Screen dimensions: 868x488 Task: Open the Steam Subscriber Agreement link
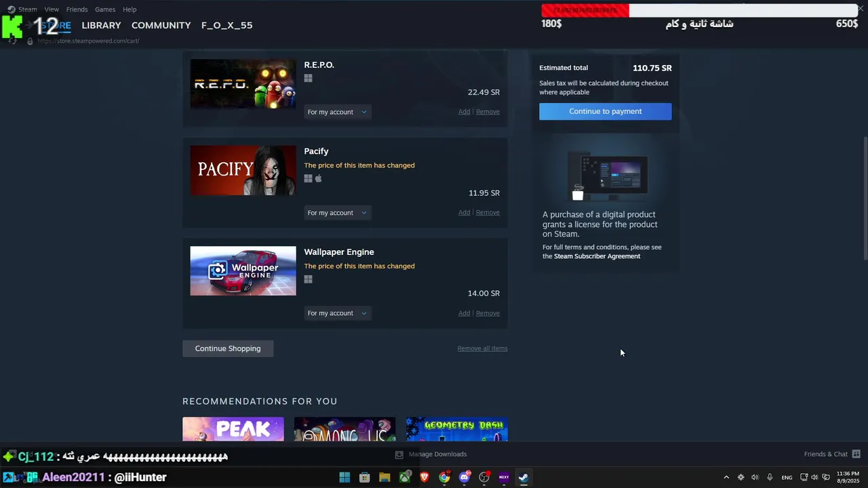(x=597, y=256)
